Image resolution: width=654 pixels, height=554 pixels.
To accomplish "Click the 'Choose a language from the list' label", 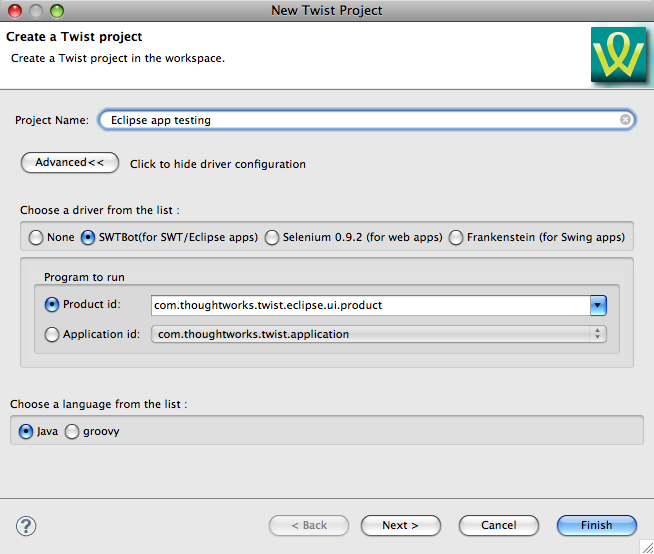I will click(98, 404).
